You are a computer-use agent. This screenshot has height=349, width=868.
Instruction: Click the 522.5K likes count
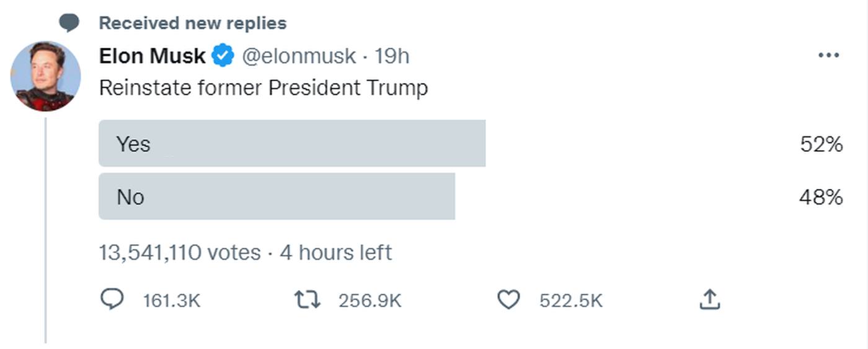[571, 301]
